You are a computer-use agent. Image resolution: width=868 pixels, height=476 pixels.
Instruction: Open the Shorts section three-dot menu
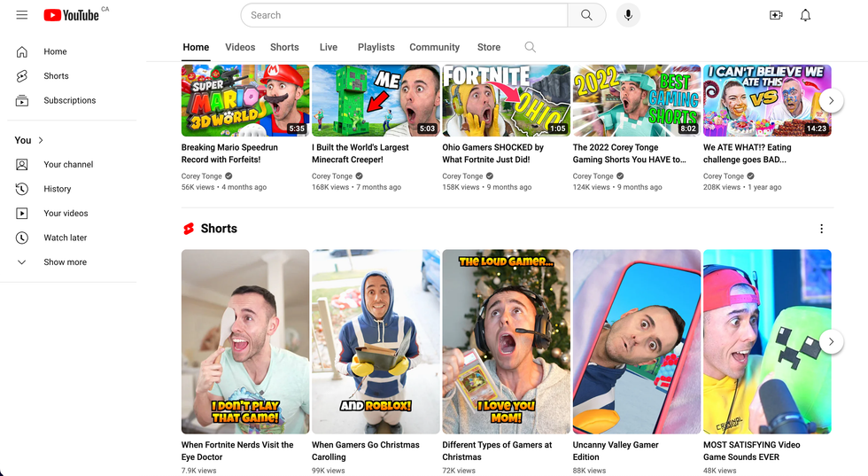[x=822, y=229]
